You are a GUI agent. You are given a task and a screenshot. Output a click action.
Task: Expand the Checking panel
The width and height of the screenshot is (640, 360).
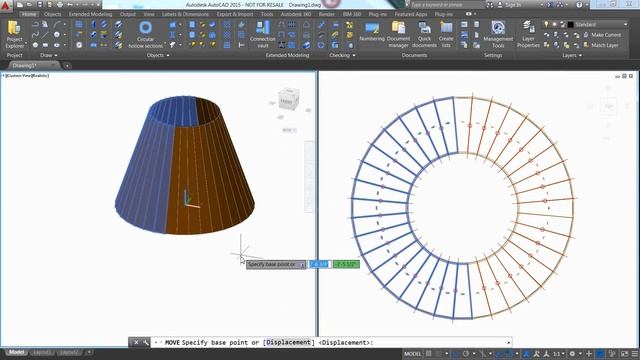pos(342,55)
